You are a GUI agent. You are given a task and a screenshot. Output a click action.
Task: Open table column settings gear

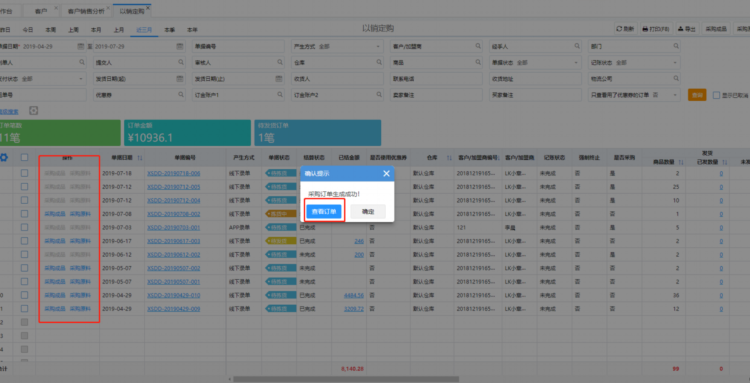tap(4, 157)
